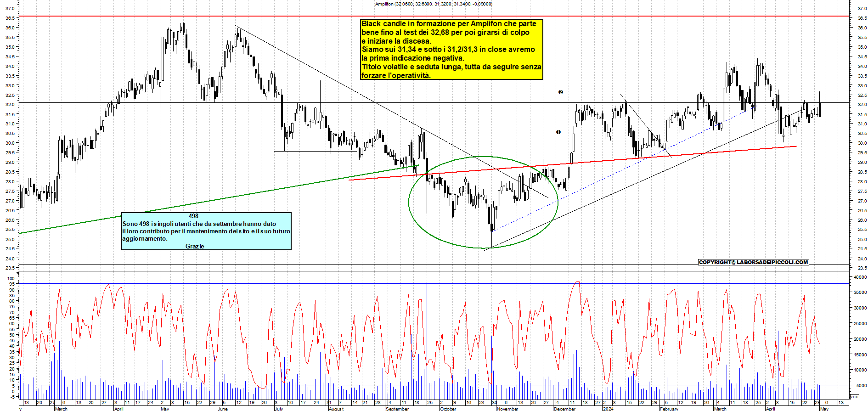
Task: Click the 95 value on the oscillator scale
Action: pos(12,284)
